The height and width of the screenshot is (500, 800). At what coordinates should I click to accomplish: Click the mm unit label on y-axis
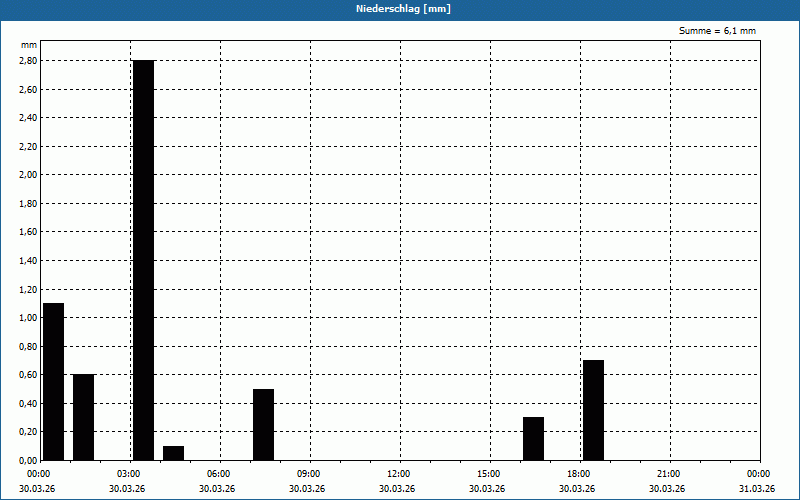coord(29,45)
